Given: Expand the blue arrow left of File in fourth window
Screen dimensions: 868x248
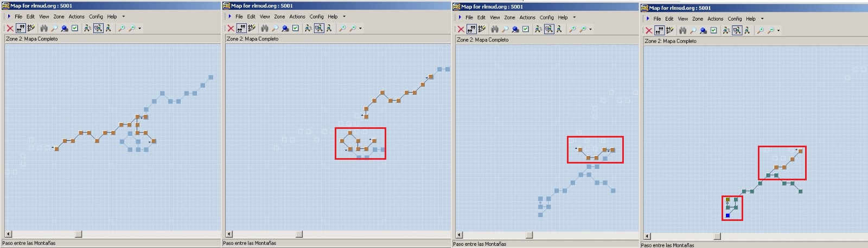Looking at the screenshot, I should [648, 18].
